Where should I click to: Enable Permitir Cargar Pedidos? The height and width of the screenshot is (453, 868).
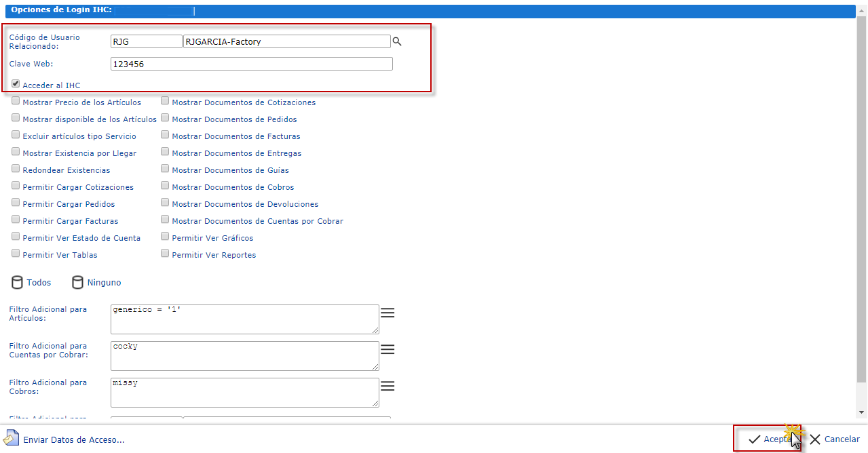[16, 203]
